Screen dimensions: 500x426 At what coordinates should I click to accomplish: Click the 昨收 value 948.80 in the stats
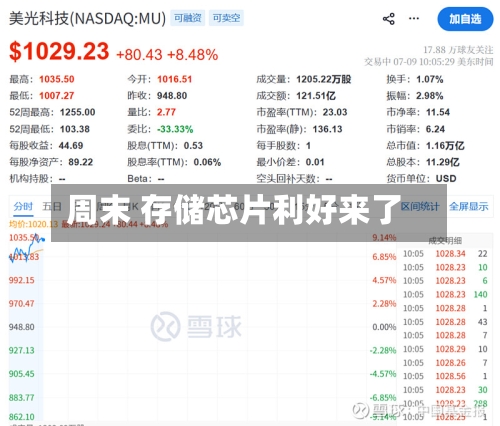pos(172,96)
